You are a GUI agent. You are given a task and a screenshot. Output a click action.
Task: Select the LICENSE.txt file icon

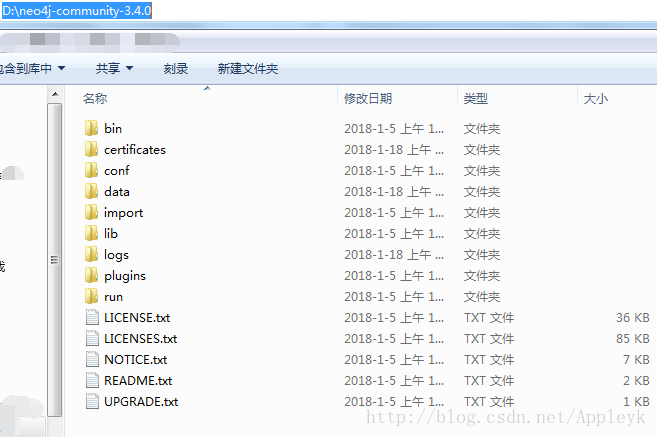click(92, 317)
